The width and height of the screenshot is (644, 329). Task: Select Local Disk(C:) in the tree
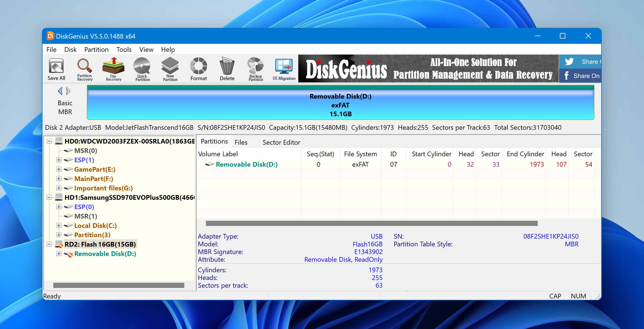[95, 225]
